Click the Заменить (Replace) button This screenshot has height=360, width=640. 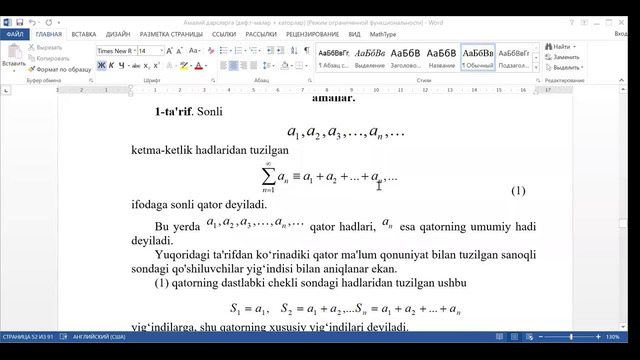click(x=562, y=57)
